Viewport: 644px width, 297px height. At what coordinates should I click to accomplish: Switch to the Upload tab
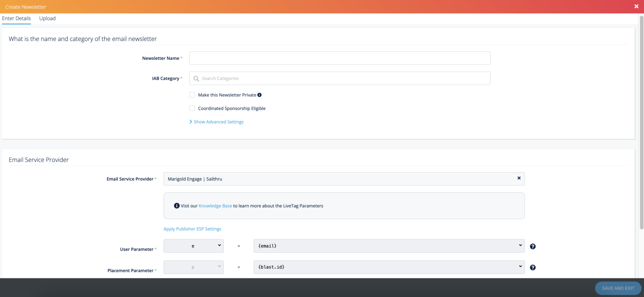tap(47, 19)
